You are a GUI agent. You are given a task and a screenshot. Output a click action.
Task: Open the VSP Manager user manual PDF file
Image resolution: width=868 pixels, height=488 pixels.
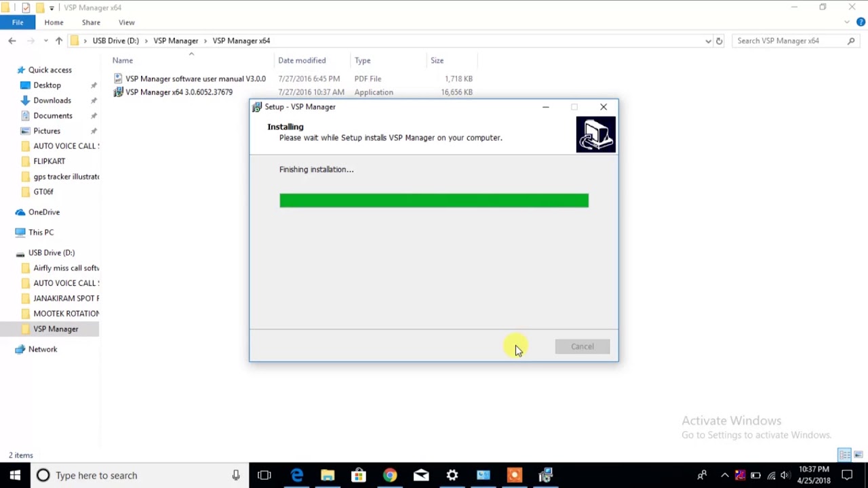point(195,79)
